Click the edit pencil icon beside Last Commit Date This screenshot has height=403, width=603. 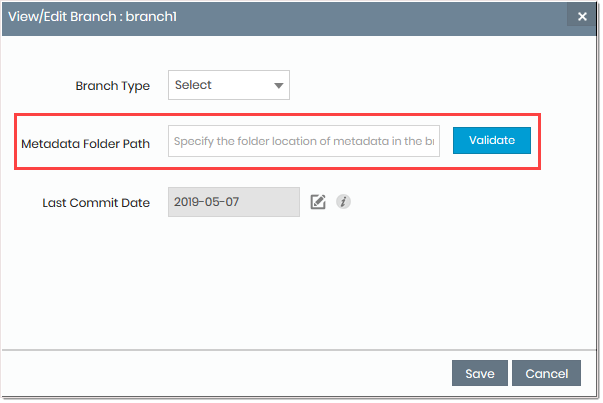[318, 202]
